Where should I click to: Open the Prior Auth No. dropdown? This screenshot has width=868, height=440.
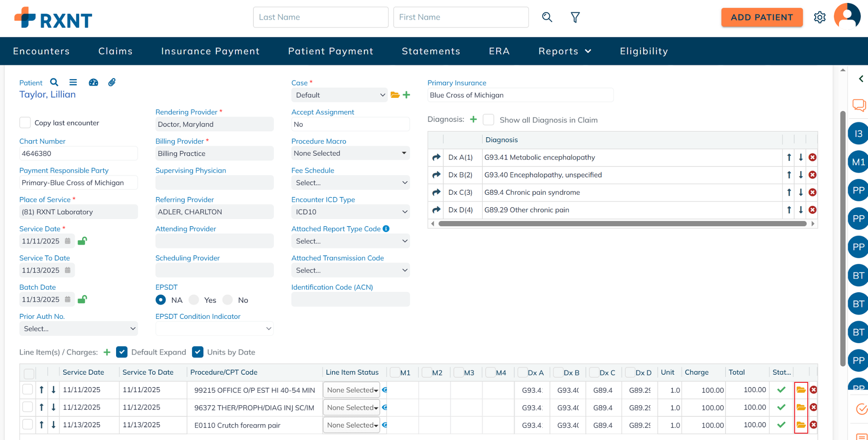click(78, 329)
